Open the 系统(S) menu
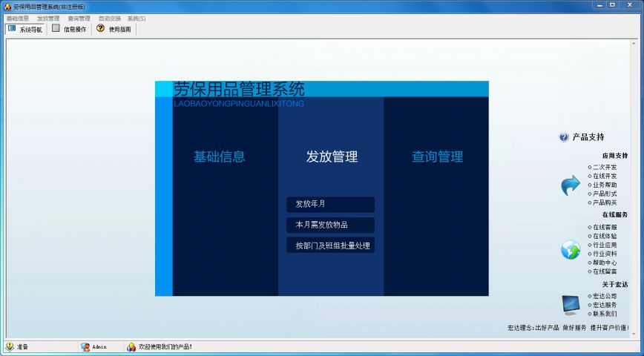Viewport: 644px width, 356px height. [x=137, y=18]
